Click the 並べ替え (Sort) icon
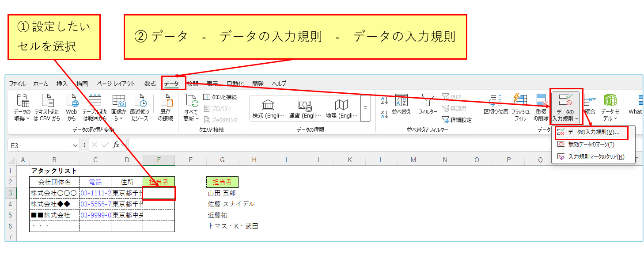Image resolution: width=644 pixels, height=263 pixels. [401, 100]
